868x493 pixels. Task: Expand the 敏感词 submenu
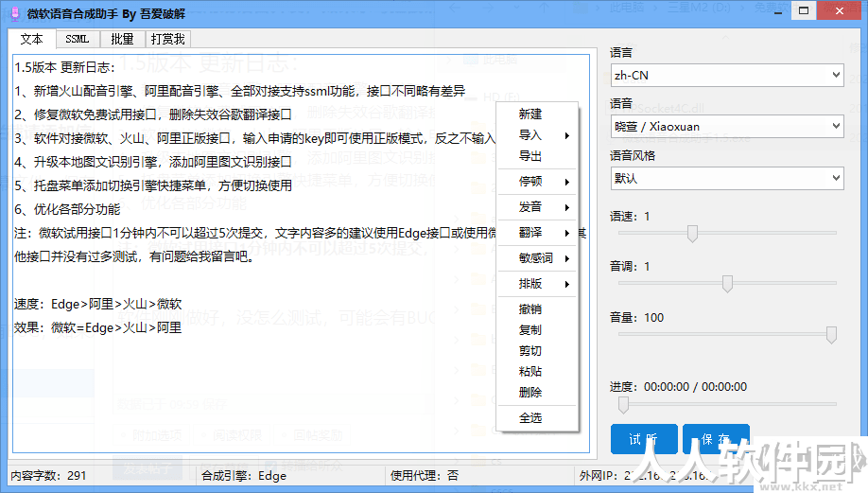coord(537,258)
